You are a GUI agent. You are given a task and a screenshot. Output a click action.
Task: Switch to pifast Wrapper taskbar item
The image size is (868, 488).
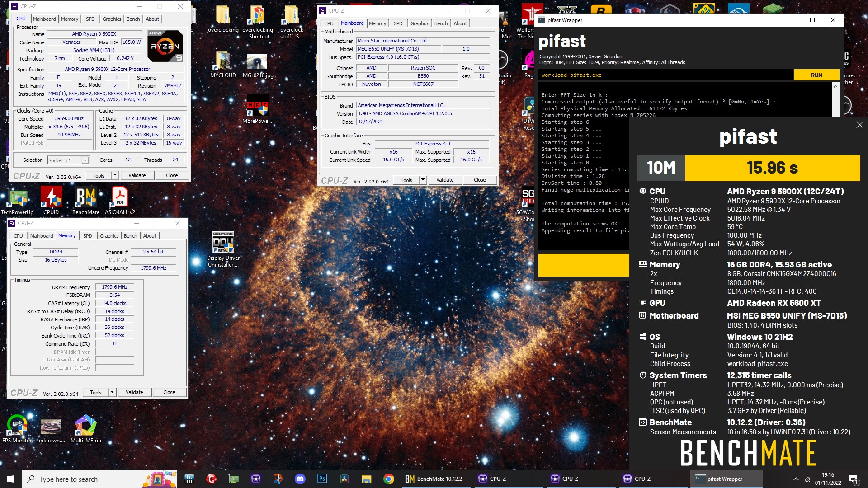(x=726, y=479)
